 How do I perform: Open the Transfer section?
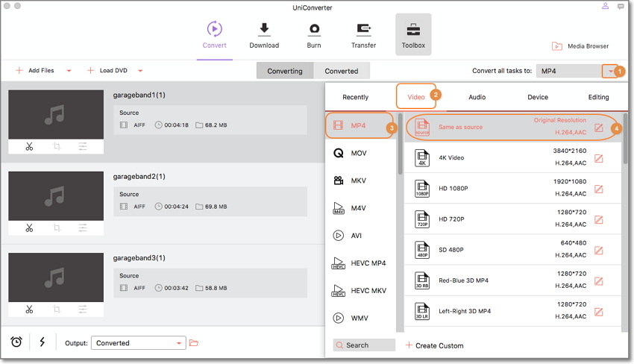pyautogui.click(x=363, y=35)
